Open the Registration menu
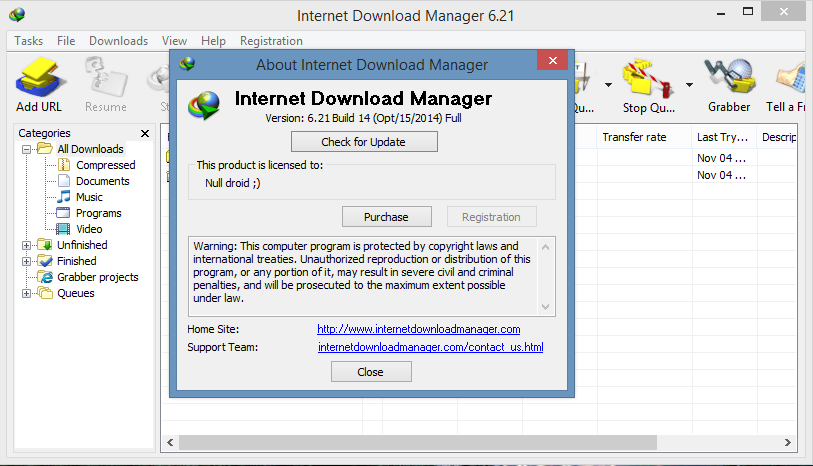Screen dimensions: 813x466 coord(271,41)
